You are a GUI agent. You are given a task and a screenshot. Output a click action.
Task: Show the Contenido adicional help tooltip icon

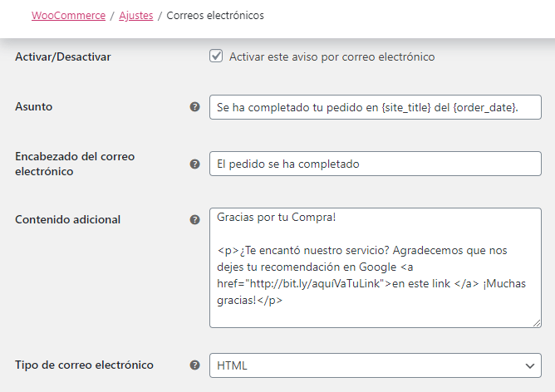click(194, 220)
